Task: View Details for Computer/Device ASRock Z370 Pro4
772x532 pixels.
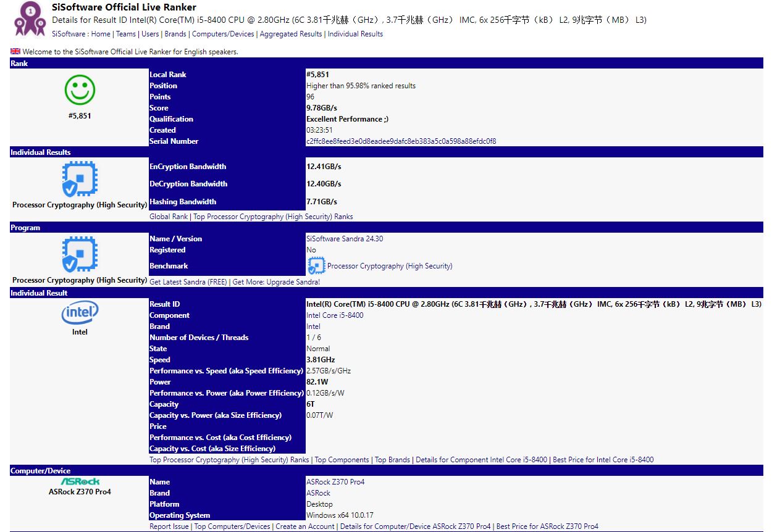Action: 416,526
